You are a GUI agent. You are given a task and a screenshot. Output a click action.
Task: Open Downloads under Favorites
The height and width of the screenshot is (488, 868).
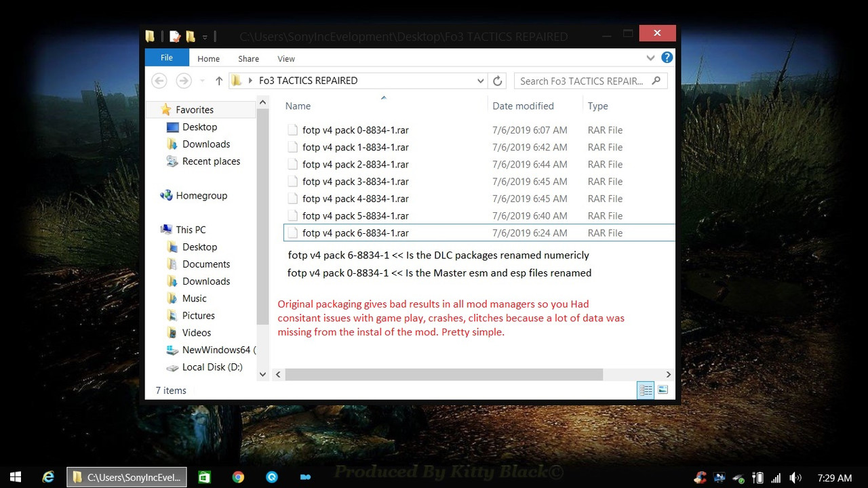coord(206,144)
